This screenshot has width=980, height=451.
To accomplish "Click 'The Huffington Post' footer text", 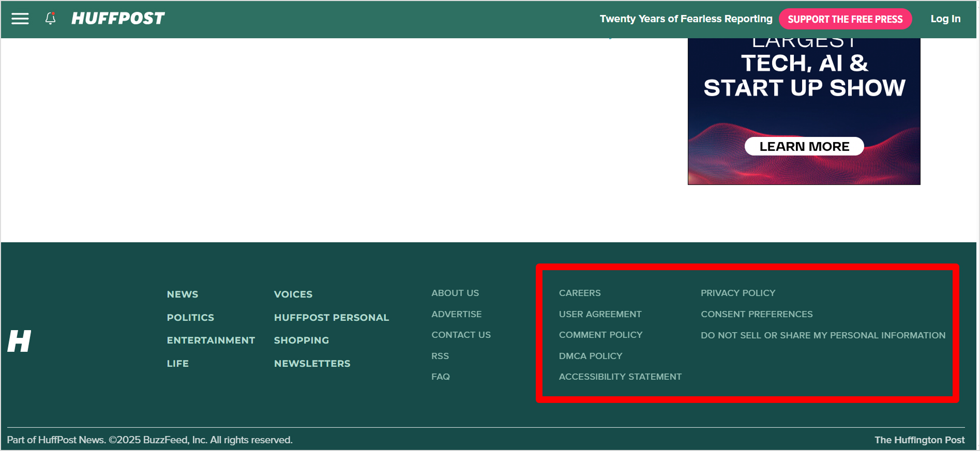I will (919, 440).
